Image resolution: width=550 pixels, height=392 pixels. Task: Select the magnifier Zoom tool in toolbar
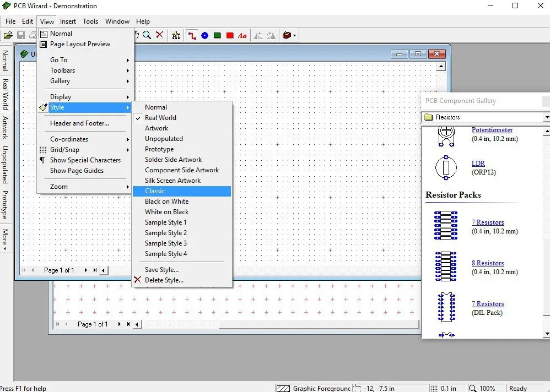point(147,35)
